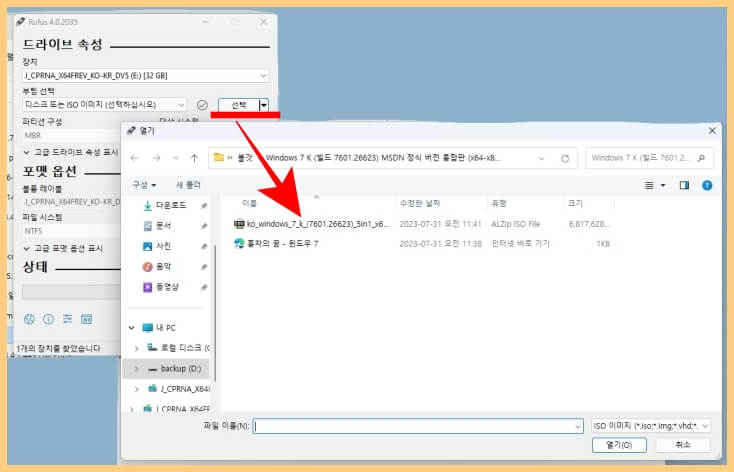Open the arrow beside the 선택 button
The width and height of the screenshot is (734, 472).
(264, 105)
